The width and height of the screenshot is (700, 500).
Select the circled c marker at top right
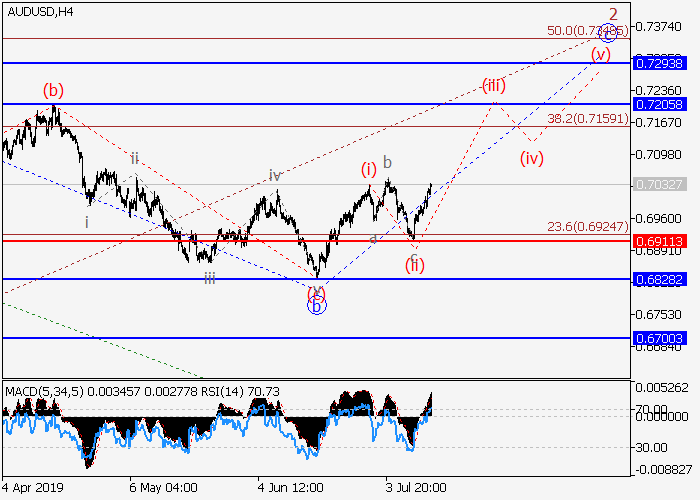coord(608,34)
